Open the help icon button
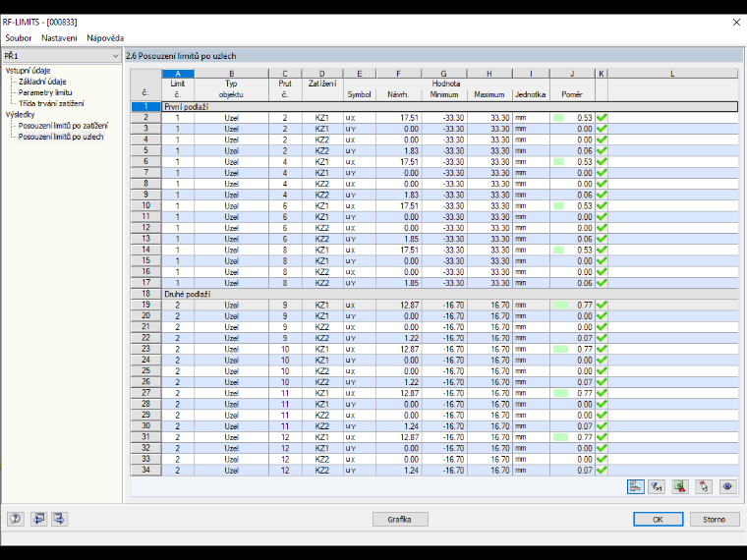Viewport: 747px width, 560px height. (16, 519)
